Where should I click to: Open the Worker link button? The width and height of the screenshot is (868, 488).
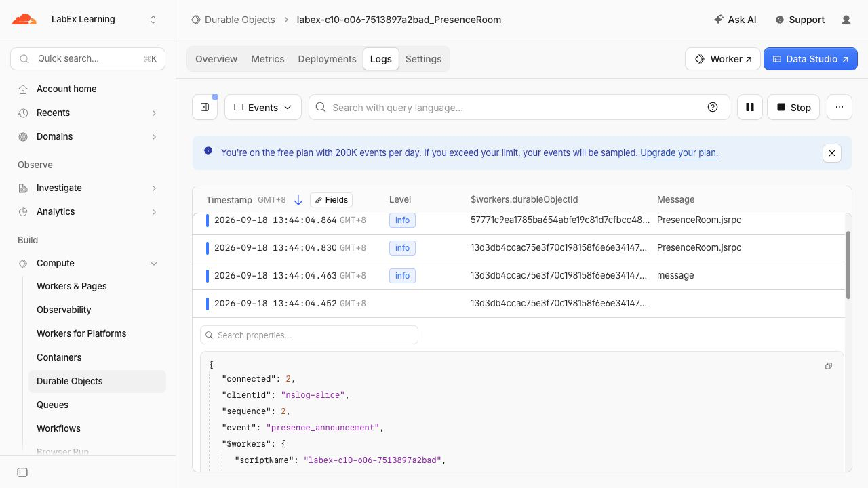tap(723, 59)
